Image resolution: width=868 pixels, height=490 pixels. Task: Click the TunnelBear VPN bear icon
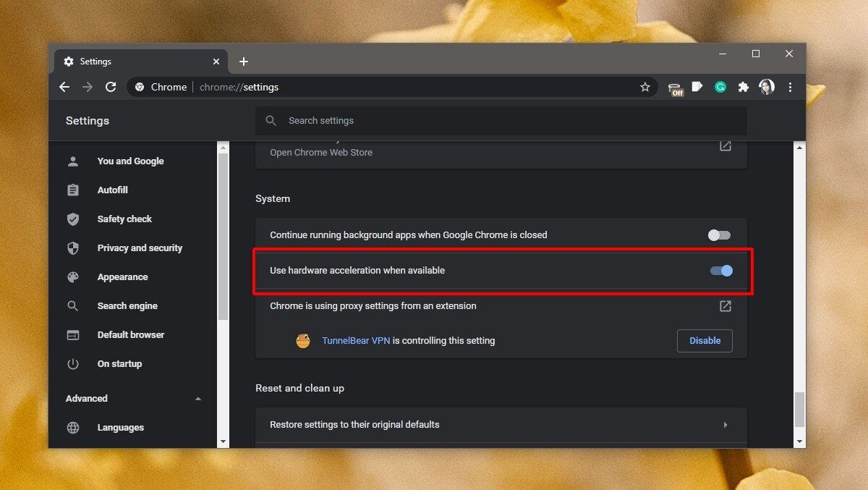(x=303, y=340)
